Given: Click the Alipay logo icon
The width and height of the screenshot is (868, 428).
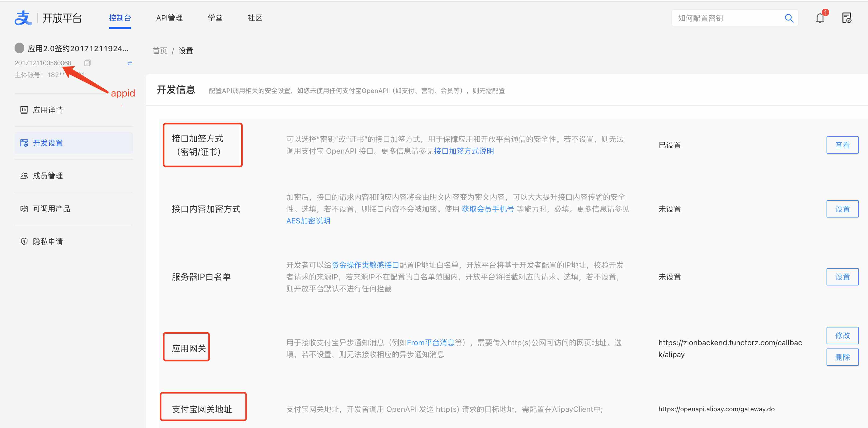Looking at the screenshot, I should click(x=23, y=18).
